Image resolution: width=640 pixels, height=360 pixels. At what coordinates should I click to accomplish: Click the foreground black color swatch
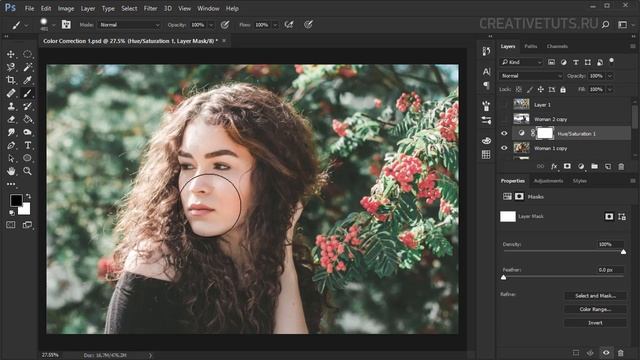point(16,200)
